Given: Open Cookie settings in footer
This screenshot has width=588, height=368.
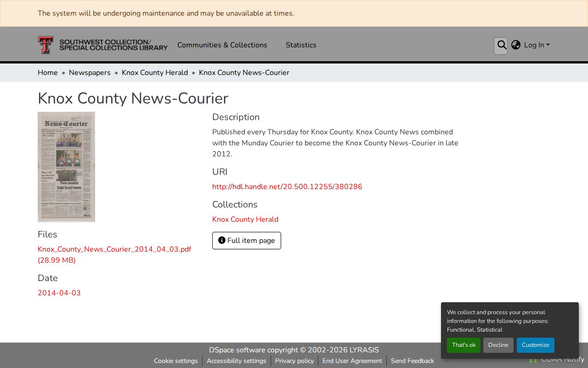Looking at the screenshot, I should 176,361.
